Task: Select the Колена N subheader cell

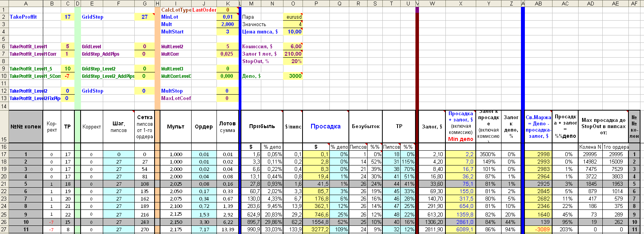Action: [x=590, y=147]
